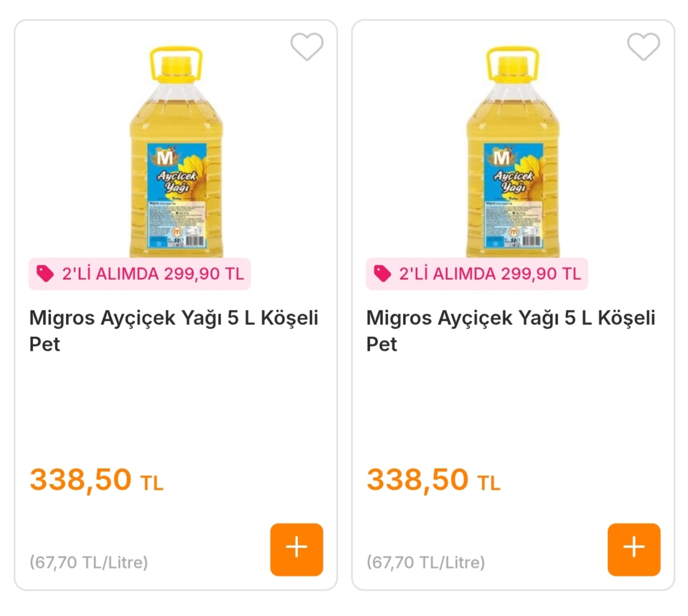Click the left card's 67,70 TL/Litre unit price
The height and width of the screenshot is (616, 688).
coord(88,563)
